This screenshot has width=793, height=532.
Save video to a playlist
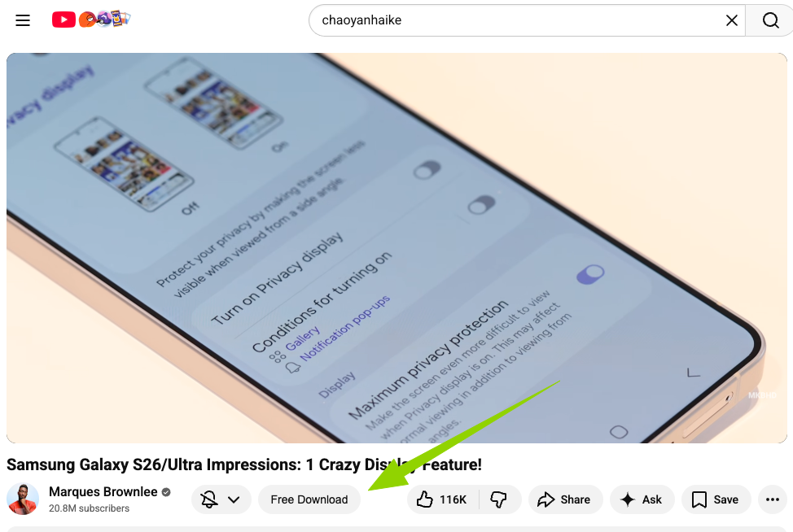(x=716, y=499)
